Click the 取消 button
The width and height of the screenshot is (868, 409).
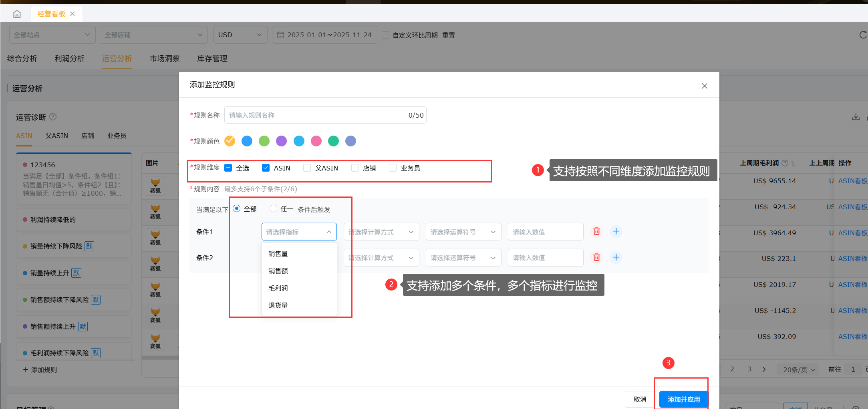640,399
